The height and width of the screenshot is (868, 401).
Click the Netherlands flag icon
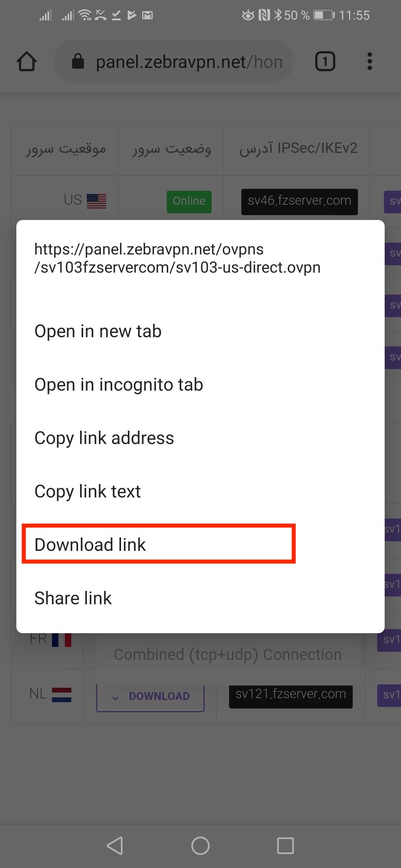62,695
